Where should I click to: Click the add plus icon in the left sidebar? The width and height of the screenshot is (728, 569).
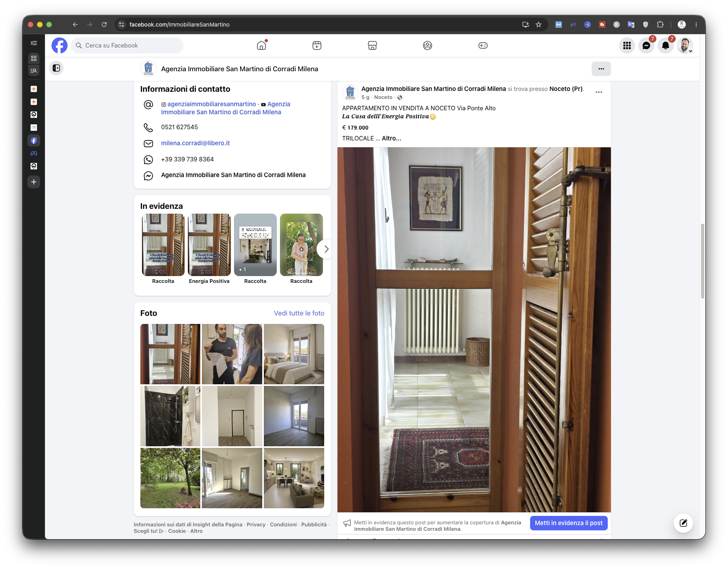pyautogui.click(x=34, y=182)
